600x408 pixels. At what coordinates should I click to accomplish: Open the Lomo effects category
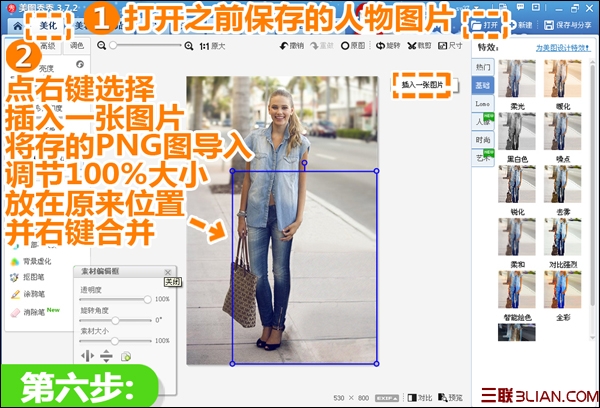tap(483, 104)
